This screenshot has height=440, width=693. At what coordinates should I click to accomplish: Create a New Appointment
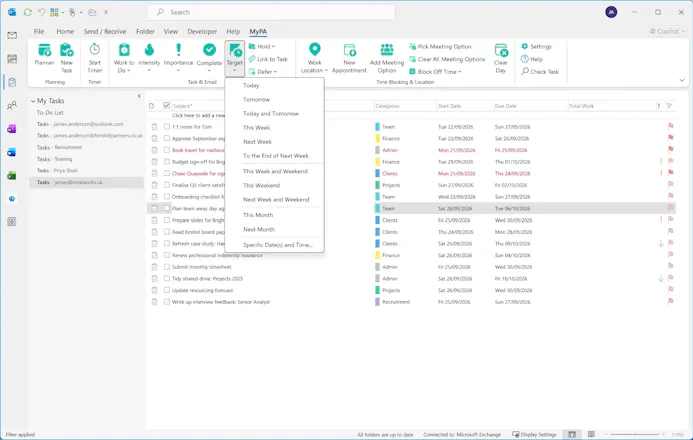[x=349, y=58]
